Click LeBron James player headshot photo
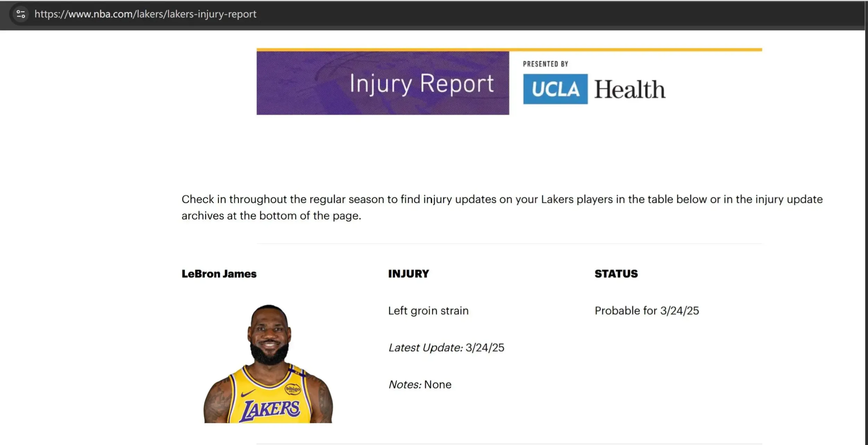 (x=268, y=363)
